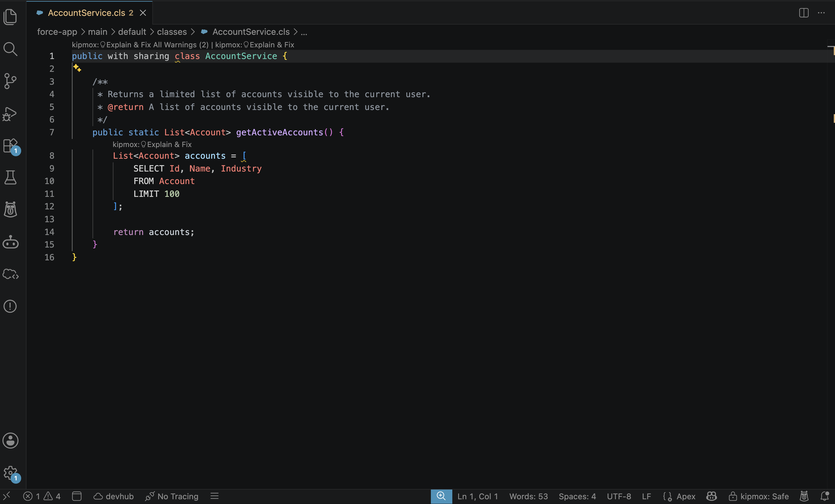Change indentation via Spaces: 4
Viewport: 835px width, 504px height.
(x=577, y=496)
